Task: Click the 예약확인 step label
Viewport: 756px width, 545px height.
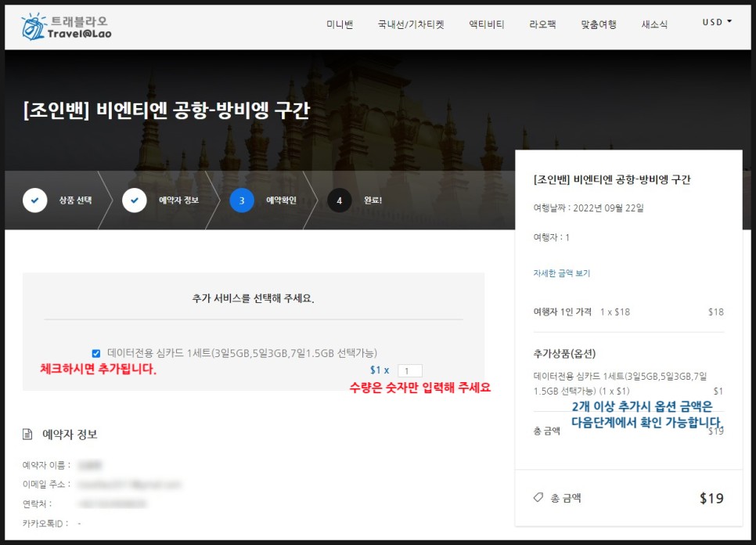Action: click(x=281, y=200)
